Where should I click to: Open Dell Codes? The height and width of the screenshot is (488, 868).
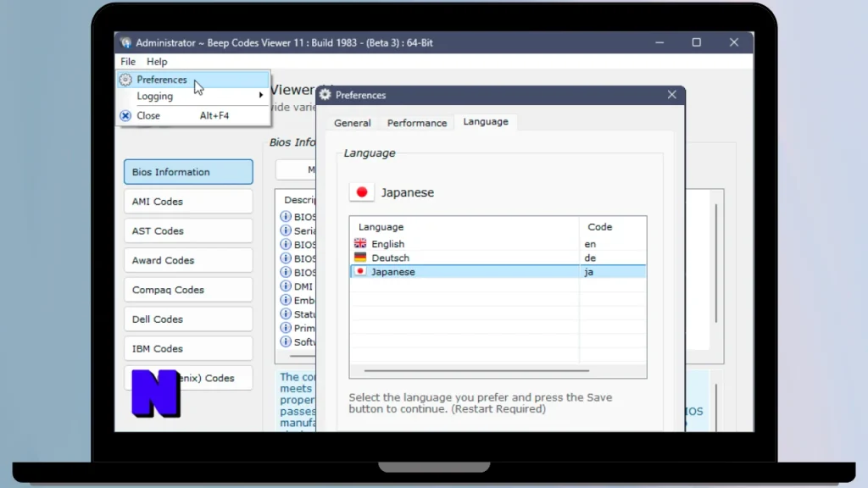(188, 319)
